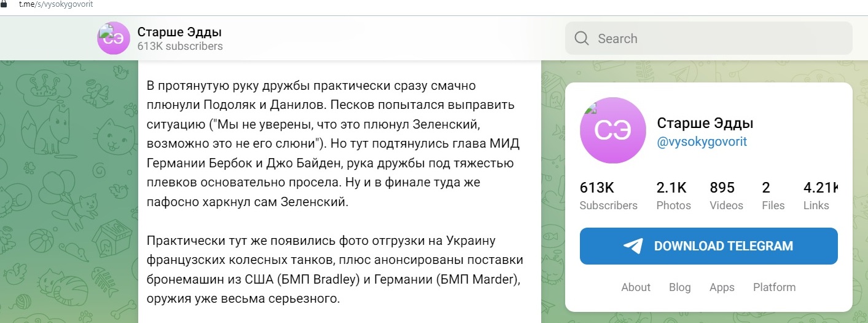Click the Старше Эдды name in info card
Screen dimensions: 868x323
[705, 123]
